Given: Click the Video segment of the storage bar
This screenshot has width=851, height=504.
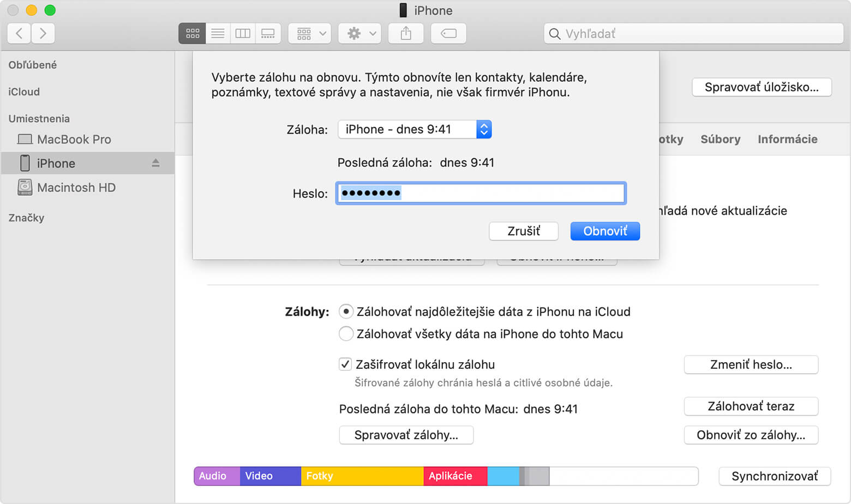Looking at the screenshot, I should [271, 476].
